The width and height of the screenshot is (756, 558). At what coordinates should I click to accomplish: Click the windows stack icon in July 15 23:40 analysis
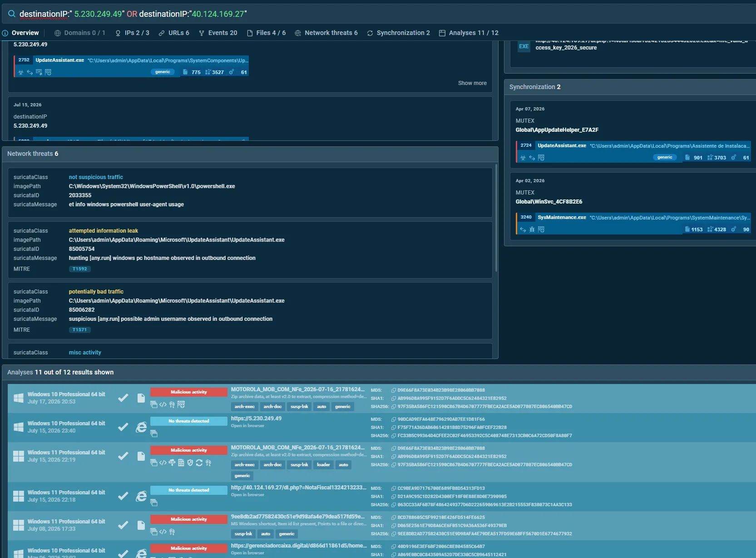tap(154, 433)
